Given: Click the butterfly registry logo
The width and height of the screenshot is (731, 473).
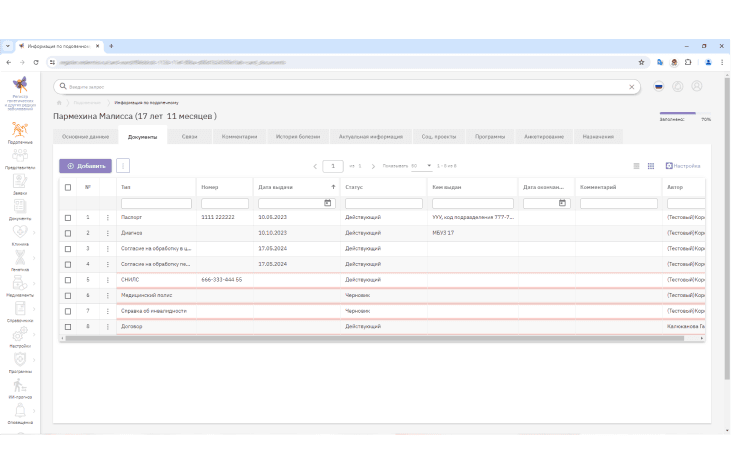Looking at the screenshot, I should pyautogui.click(x=20, y=85).
